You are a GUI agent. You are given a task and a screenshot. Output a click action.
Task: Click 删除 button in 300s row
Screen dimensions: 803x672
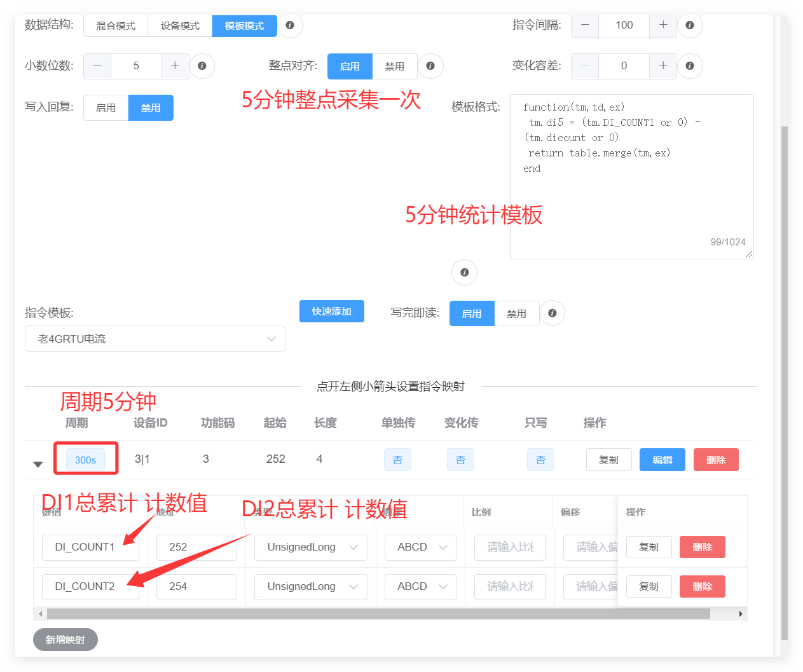tap(716, 460)
